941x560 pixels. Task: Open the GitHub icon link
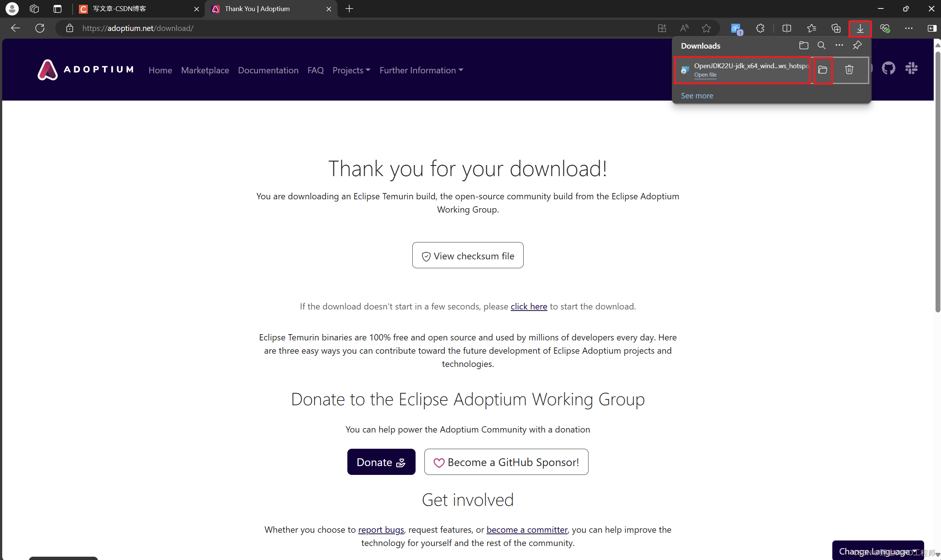coord(888,69)
